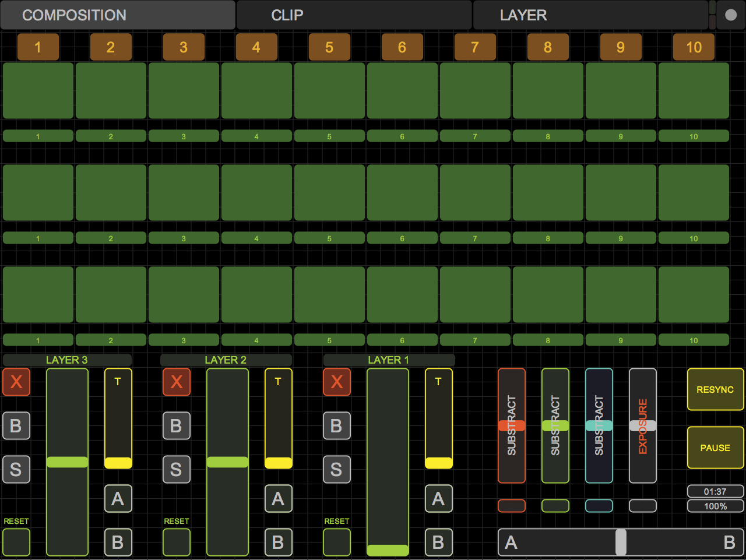
Task: Enable solo S on Layer 1
Action: 337,470
